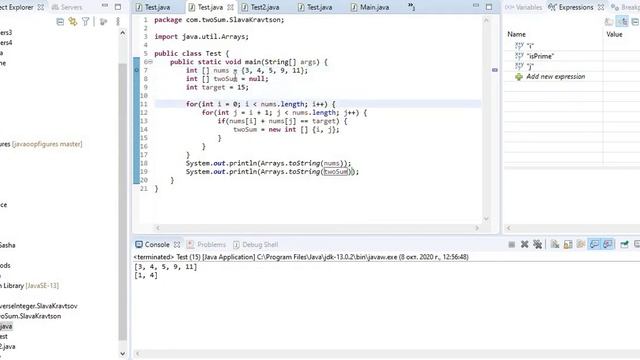
Task: Click the Terminate button in Console toolbar
Action: (511, 244)
